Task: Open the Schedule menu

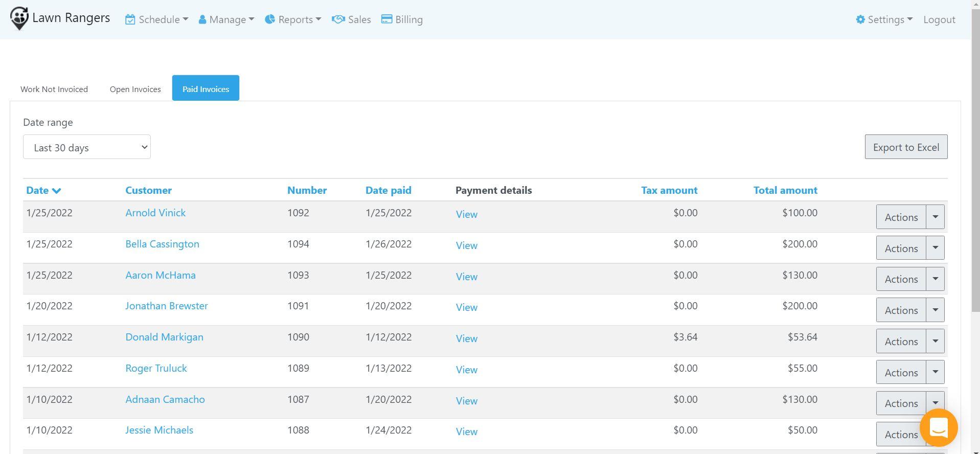Action: point(157,19)
